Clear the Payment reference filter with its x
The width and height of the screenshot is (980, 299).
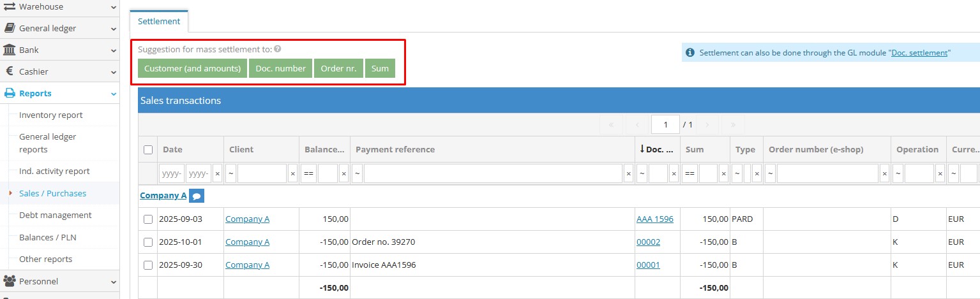(x=628, y=173)
